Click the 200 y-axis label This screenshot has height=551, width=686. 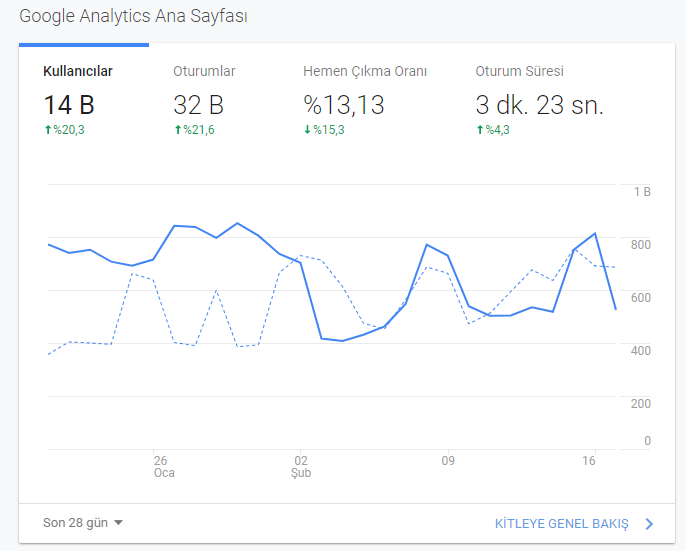[x=640, y=404]
